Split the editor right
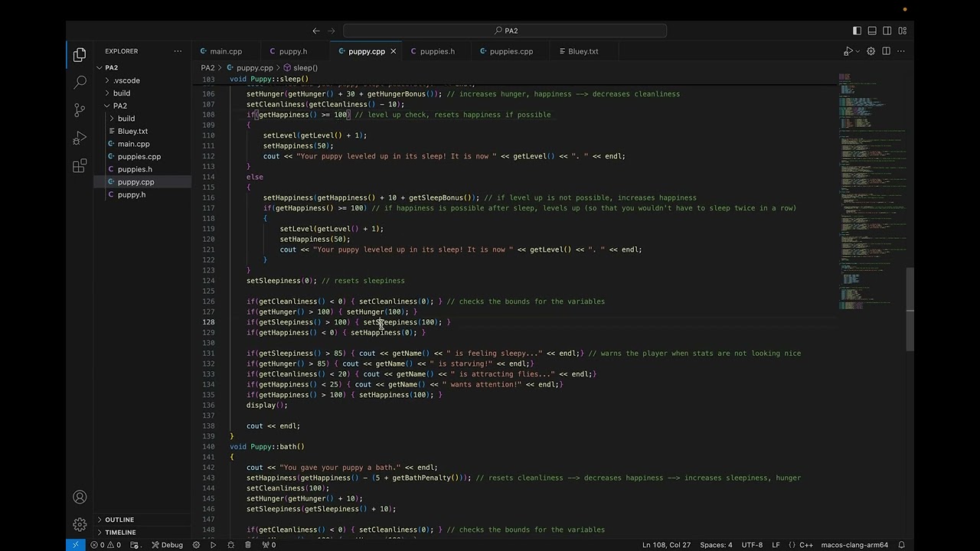The height and width of the screenshot is (551, 980). coord(886,51)
